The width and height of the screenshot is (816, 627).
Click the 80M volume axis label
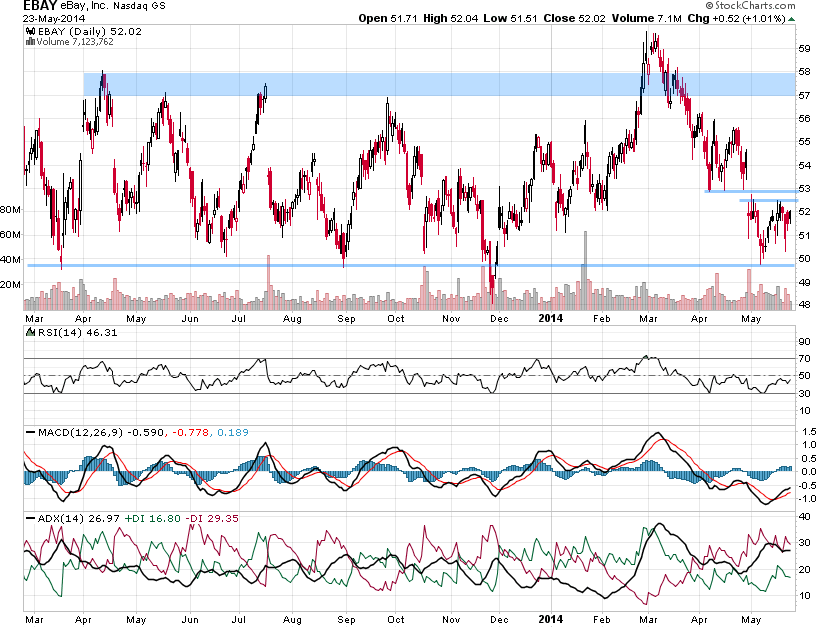pos(10,210)
